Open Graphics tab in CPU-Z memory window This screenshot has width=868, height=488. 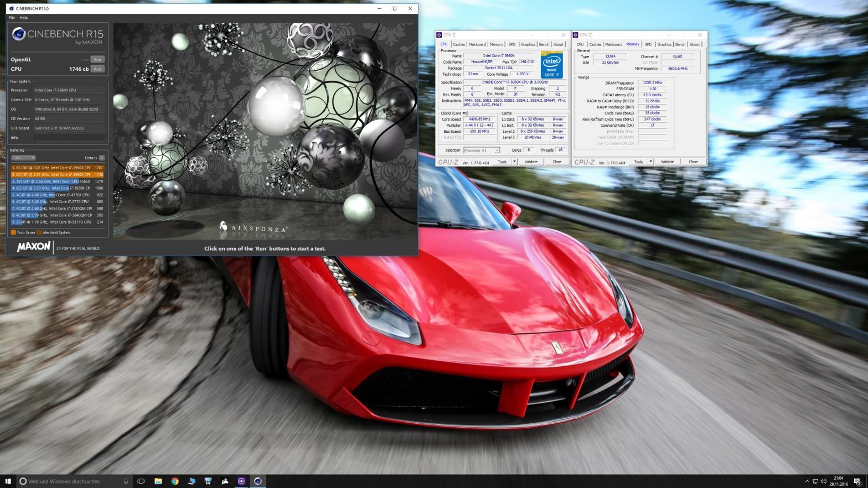pyautogui.click(x=664, y=44)
